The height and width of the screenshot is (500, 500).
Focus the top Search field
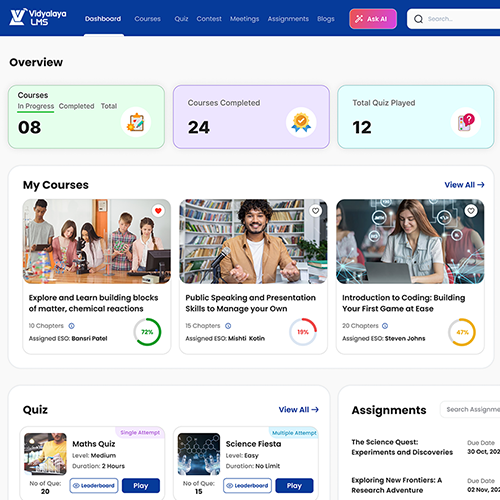453,19
